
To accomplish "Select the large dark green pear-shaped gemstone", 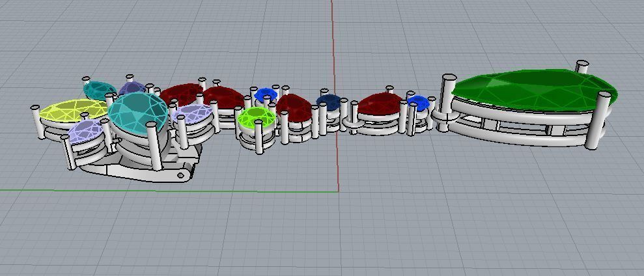I will click(534, 90).
